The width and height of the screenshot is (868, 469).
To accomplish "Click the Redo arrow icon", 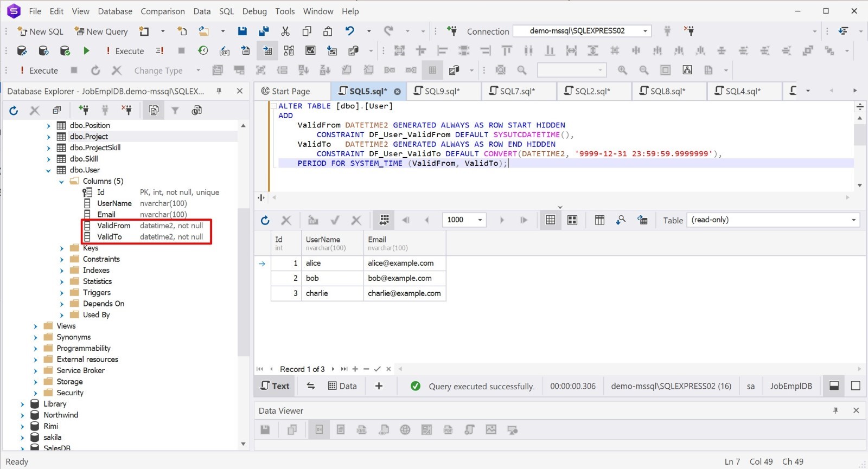I will [388, 31].
